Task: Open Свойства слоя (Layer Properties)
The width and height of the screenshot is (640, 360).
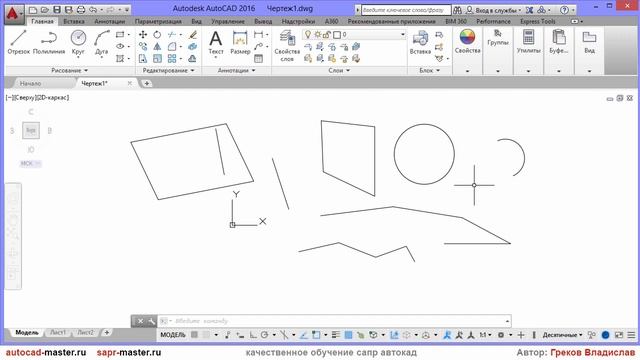Action: click(287, 46)
